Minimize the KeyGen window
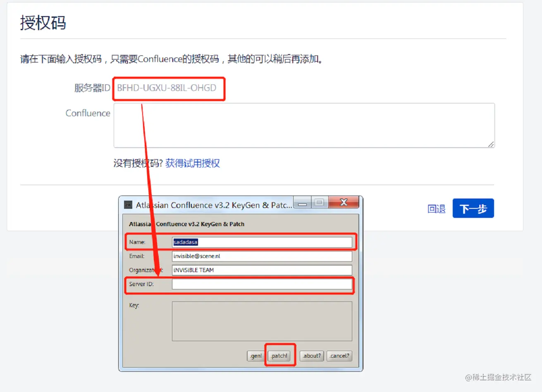 click(x=303, y=203)
